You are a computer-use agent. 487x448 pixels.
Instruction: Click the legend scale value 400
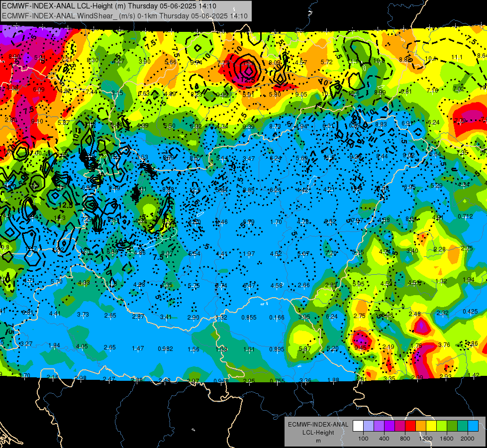[x=384, y=439]
